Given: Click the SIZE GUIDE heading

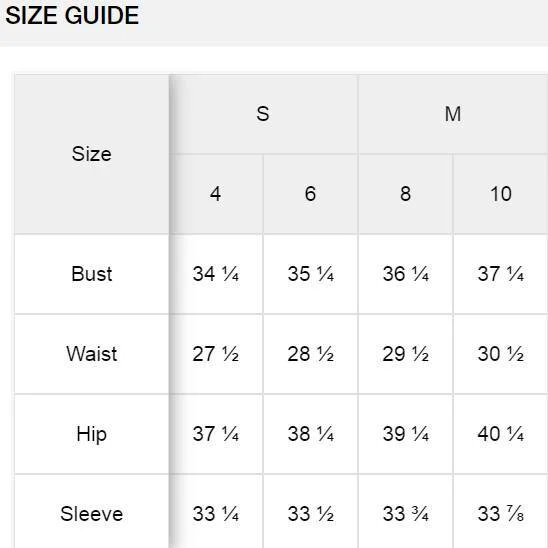Looking at the screenshot, I should pos(72,15).
